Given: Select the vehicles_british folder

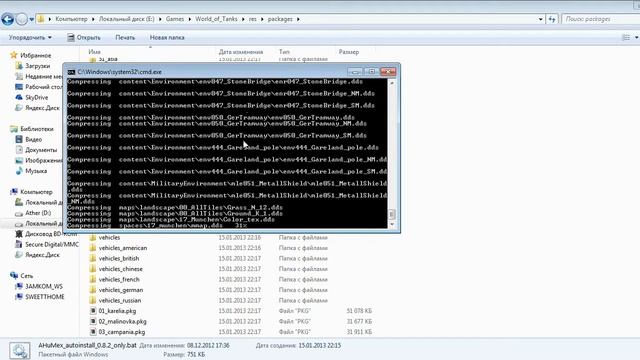Looking at the screenshot, I should coord(119,259).
